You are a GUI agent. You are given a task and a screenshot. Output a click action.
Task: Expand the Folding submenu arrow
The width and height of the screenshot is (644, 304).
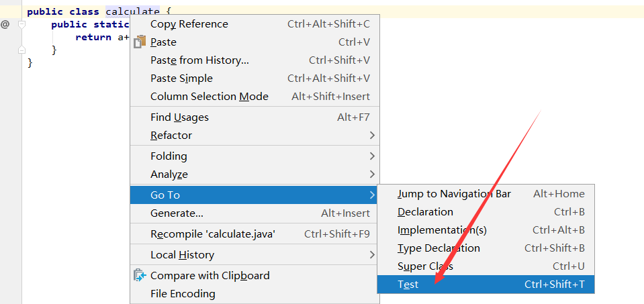point(372,156)
